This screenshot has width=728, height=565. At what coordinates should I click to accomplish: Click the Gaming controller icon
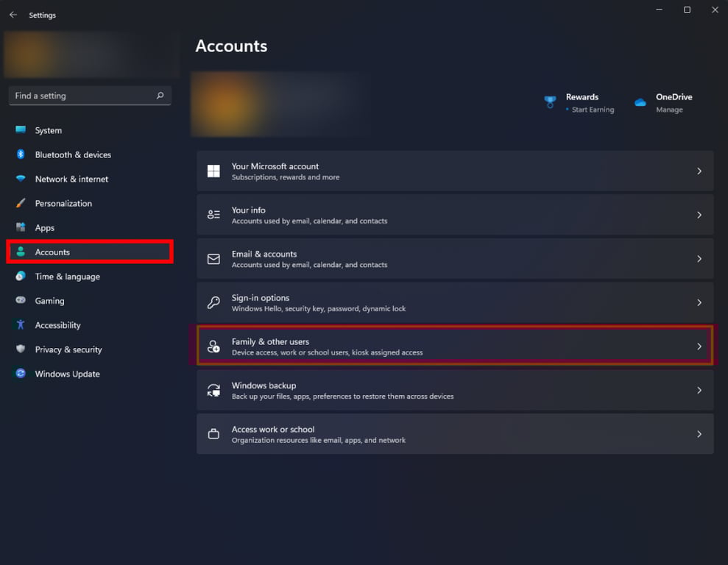click(20, 300)
